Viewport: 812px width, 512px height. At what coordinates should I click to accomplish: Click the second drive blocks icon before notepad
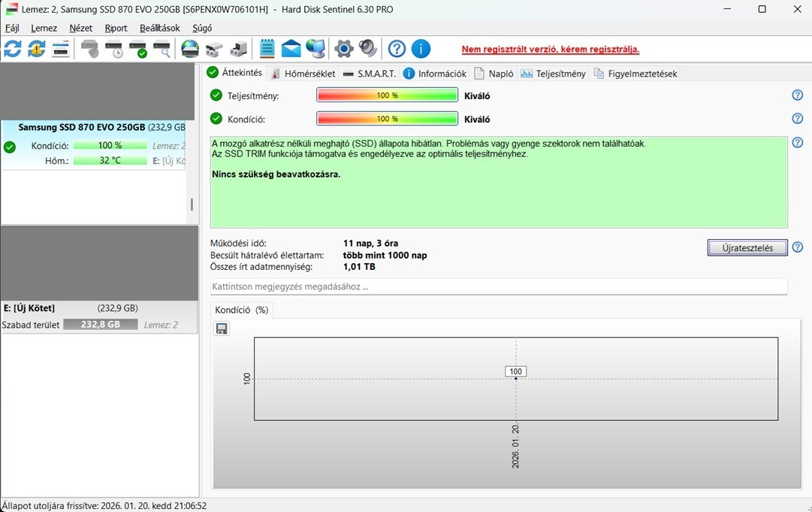coord(238,49)
